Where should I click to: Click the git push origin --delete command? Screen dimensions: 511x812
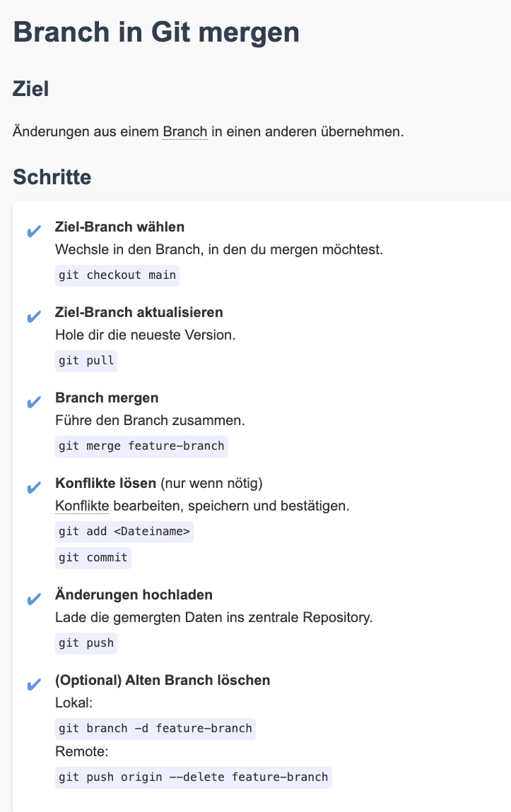[194, 777]
